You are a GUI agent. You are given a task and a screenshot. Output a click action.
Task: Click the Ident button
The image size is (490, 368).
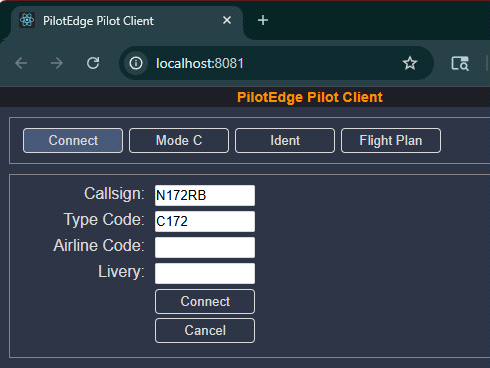pos(285,140)
